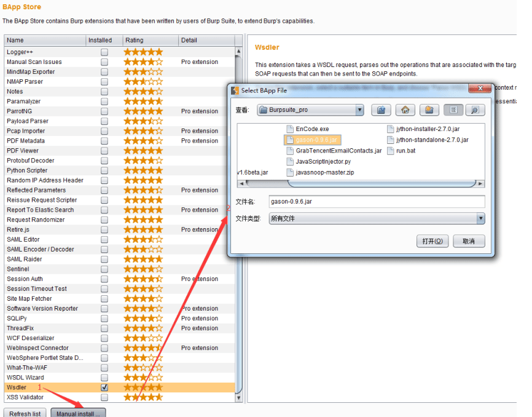Open home directory icon in file dialog
The width and height of the screenshot is (532, 417).
pos(405,109)
